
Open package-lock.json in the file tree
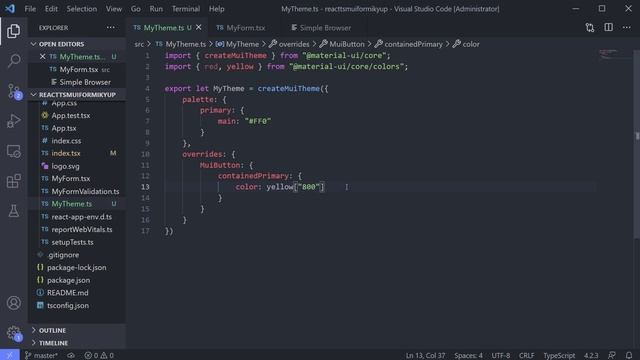click(x=76, y=267)
